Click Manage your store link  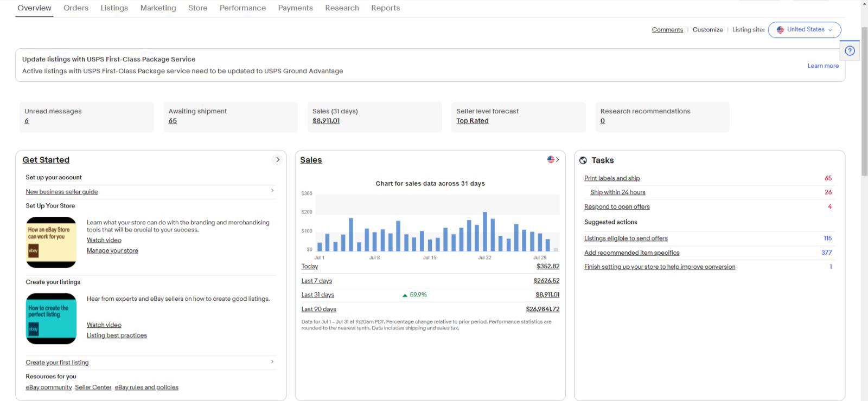pos(112,250)
